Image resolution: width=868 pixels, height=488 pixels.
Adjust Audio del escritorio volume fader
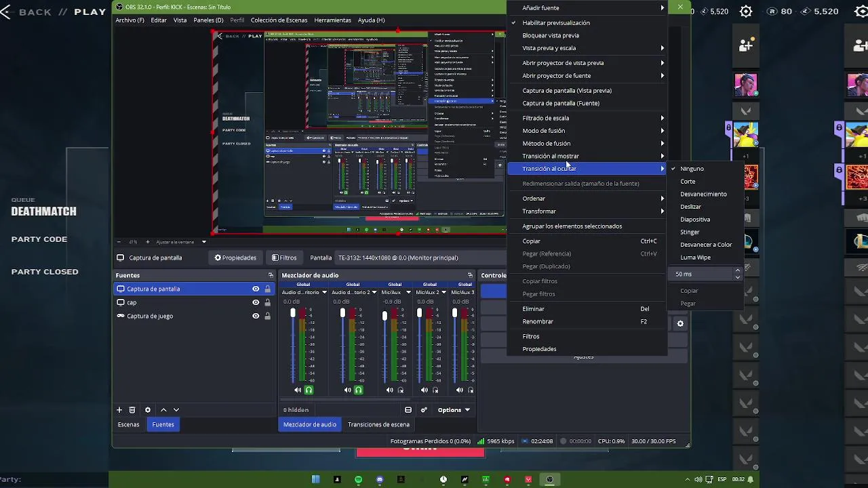click(x=293, y=313)
